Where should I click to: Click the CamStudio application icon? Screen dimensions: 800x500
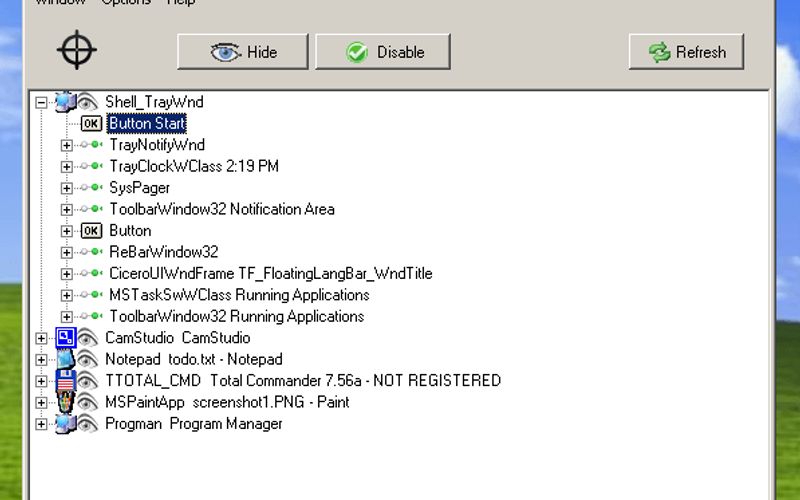pyautogui.click(x=66, y=338)
